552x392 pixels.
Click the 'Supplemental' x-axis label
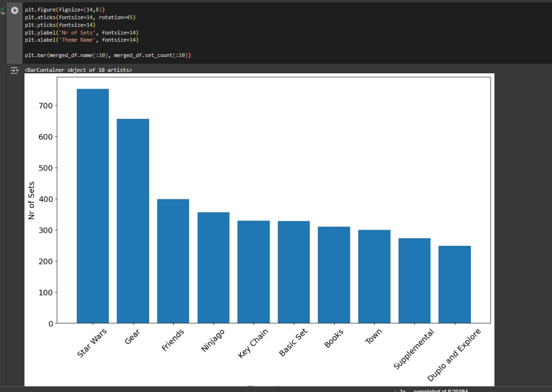[414, 349]
